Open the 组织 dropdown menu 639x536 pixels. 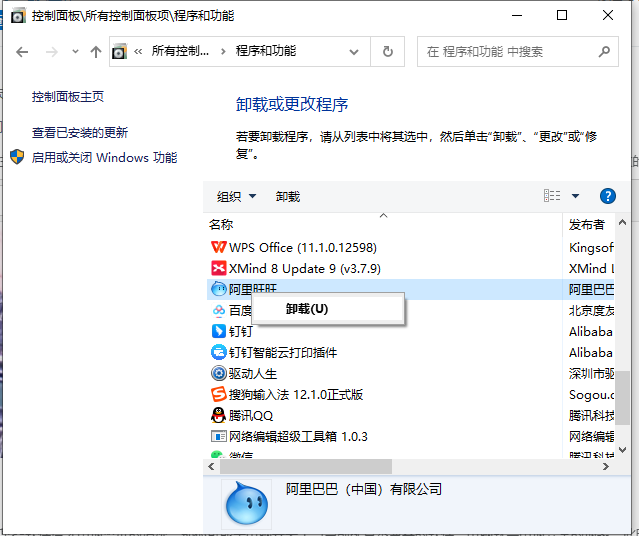(236, 197)
